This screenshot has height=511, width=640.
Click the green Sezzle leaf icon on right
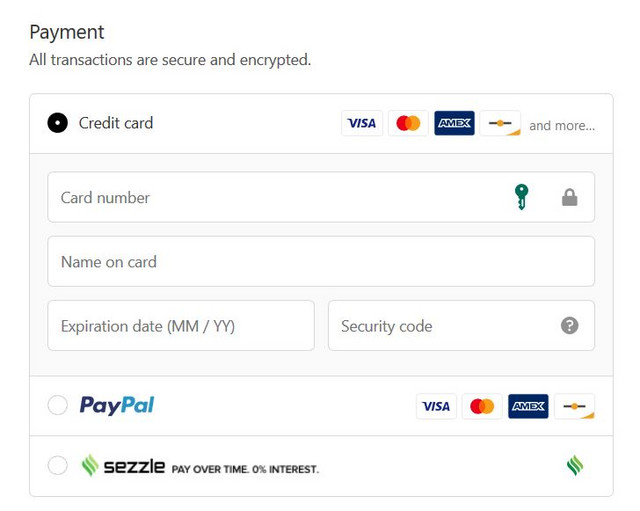[574, 465]
